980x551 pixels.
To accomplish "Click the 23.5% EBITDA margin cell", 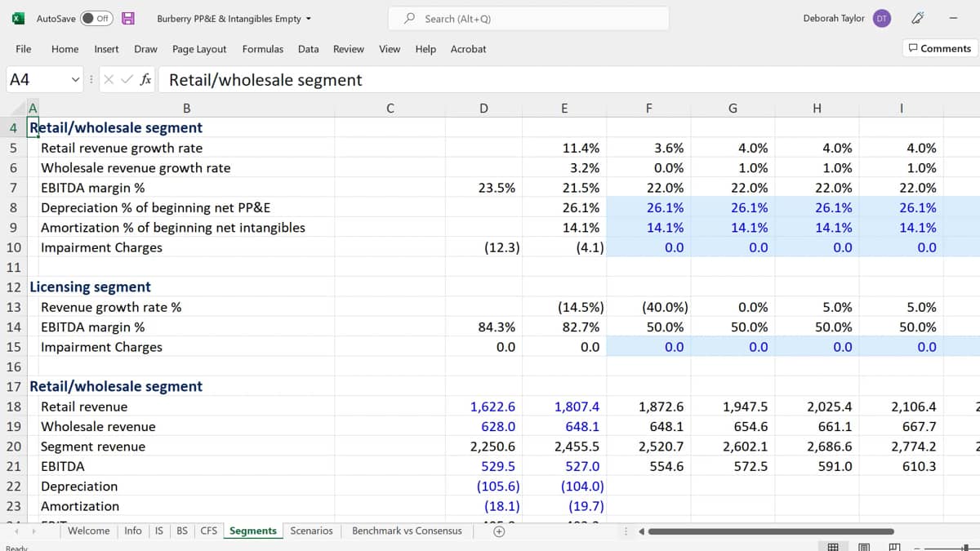I will point(483,188).
